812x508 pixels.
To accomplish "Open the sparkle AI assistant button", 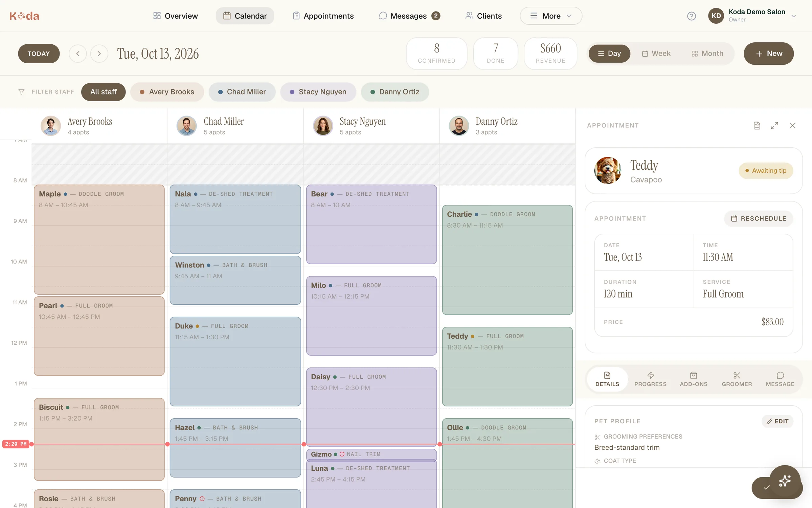I will click(x=785, y=481).
